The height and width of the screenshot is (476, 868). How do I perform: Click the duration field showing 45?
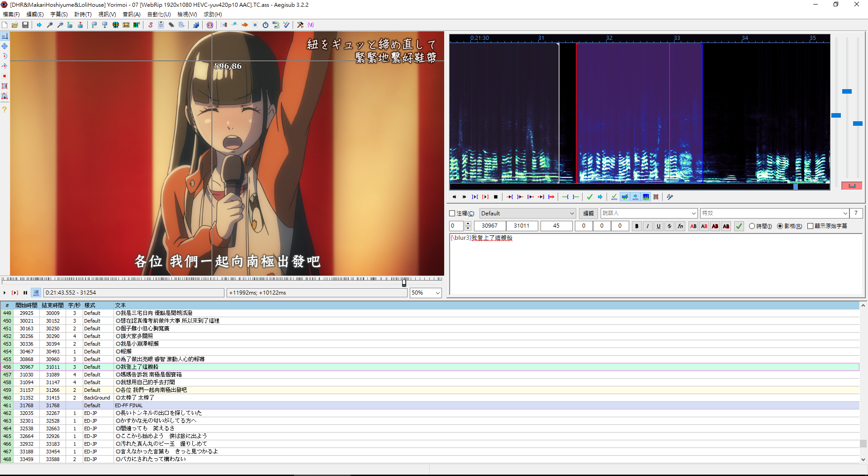click(x=556, y=226)
